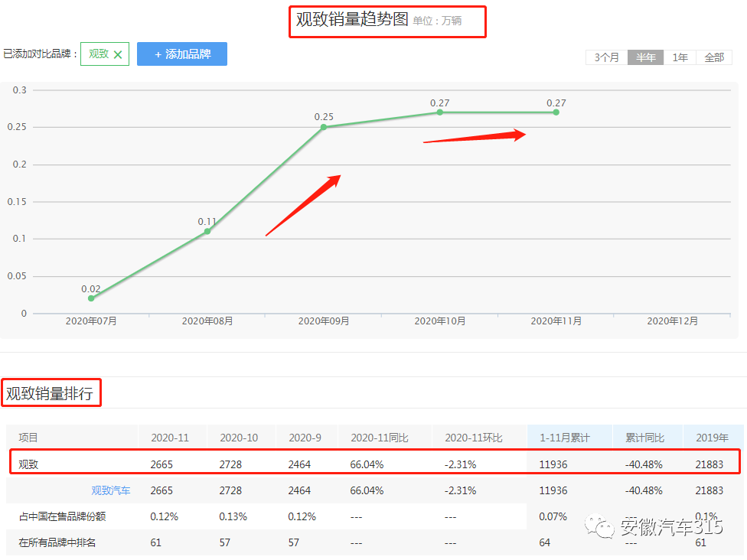The height and width of the screenshot is (560, 747).
Task: Click the 2020年10月 data point 0.27
Action: 440,112
